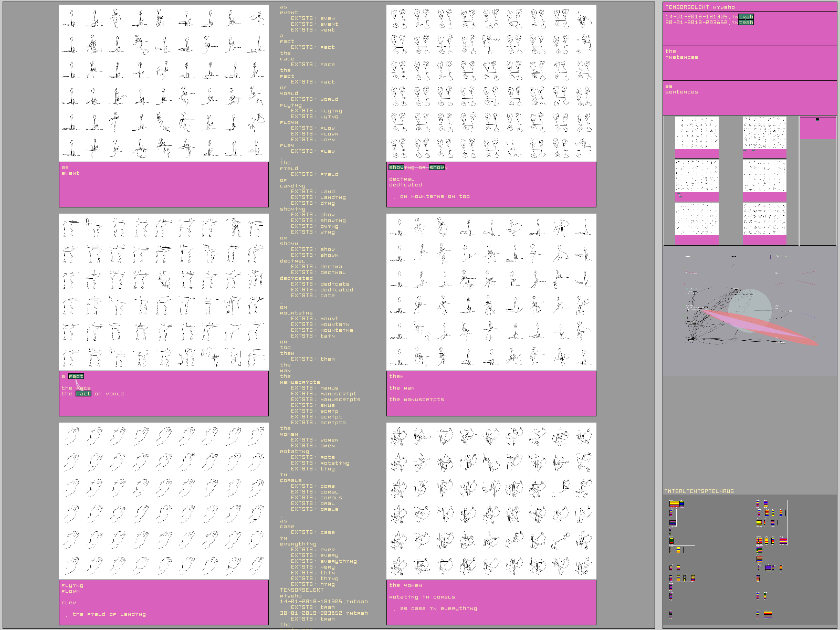Select the "as sentences" pink text panel
This screenshot has width=840, height=630.
pyautogui.click(x=749, y=97)
